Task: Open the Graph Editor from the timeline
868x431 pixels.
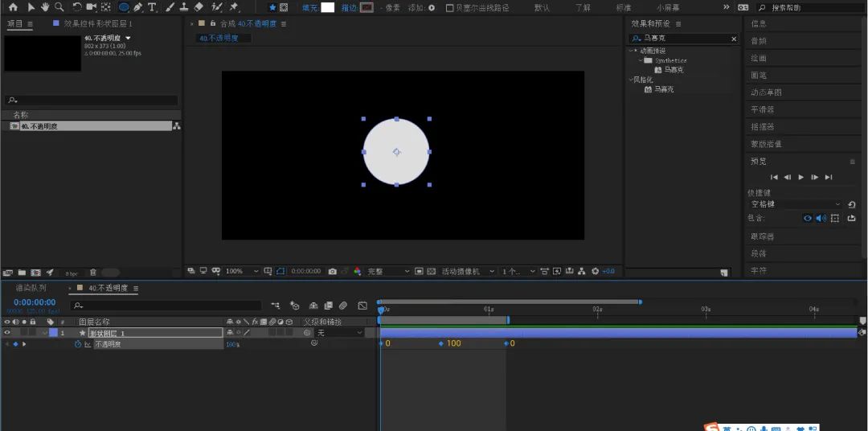Action: (362, 306)
